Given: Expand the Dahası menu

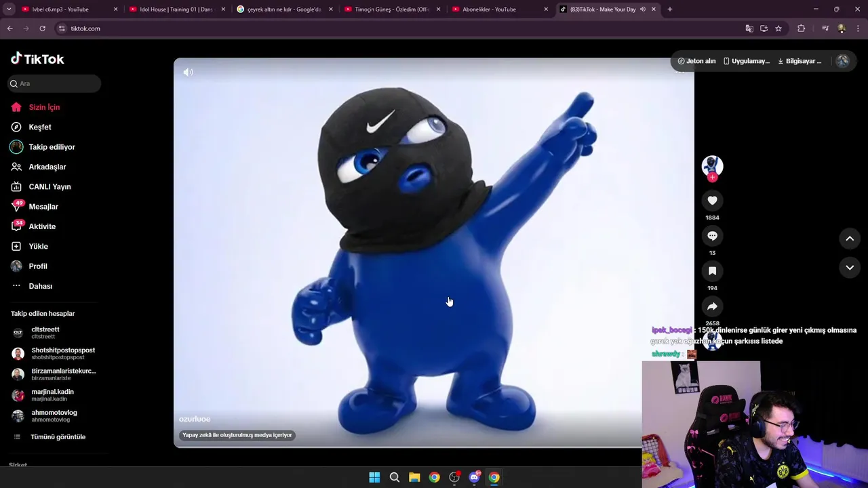Looking at the screenshot, I should pyautogui.click(x=40, y=286).
